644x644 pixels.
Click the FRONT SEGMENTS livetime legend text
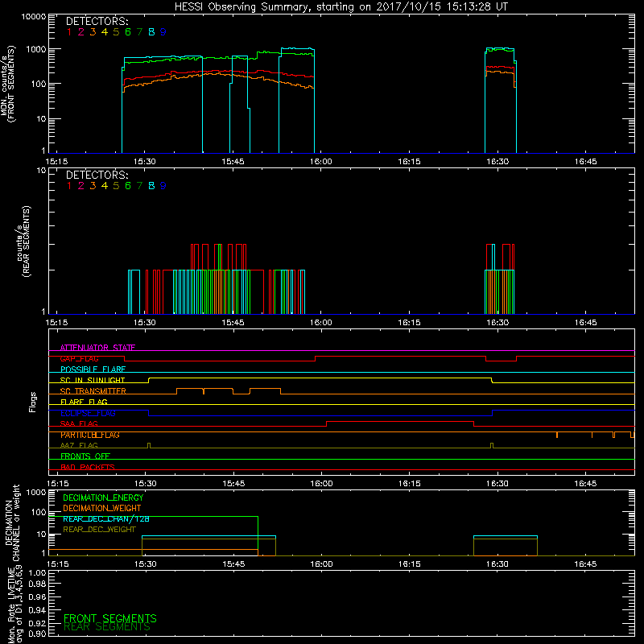point(110,618)
